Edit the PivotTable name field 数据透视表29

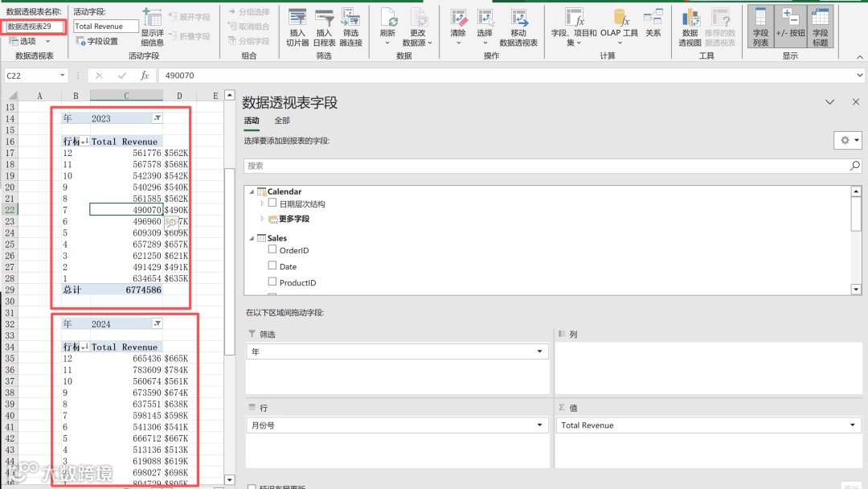(x=34, y=26)
